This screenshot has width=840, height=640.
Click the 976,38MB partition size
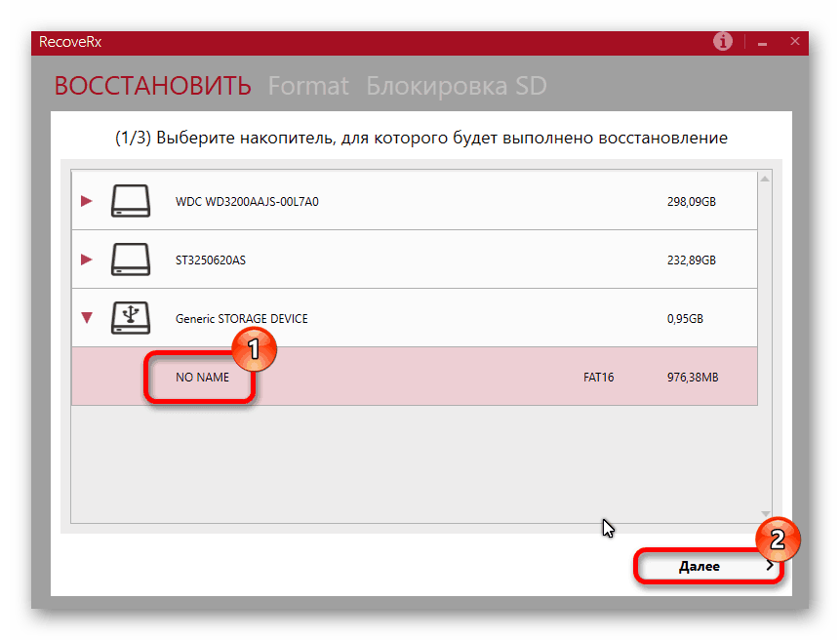692,377
